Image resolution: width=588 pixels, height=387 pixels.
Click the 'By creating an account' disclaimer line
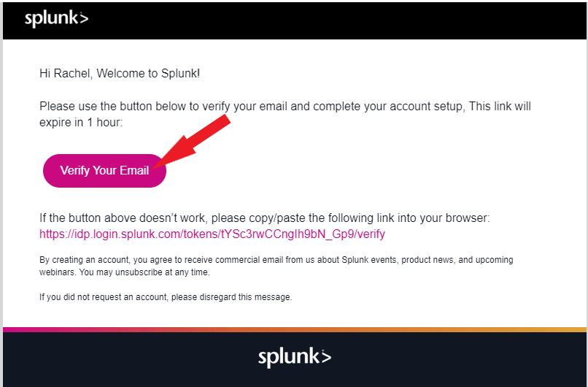276,260
